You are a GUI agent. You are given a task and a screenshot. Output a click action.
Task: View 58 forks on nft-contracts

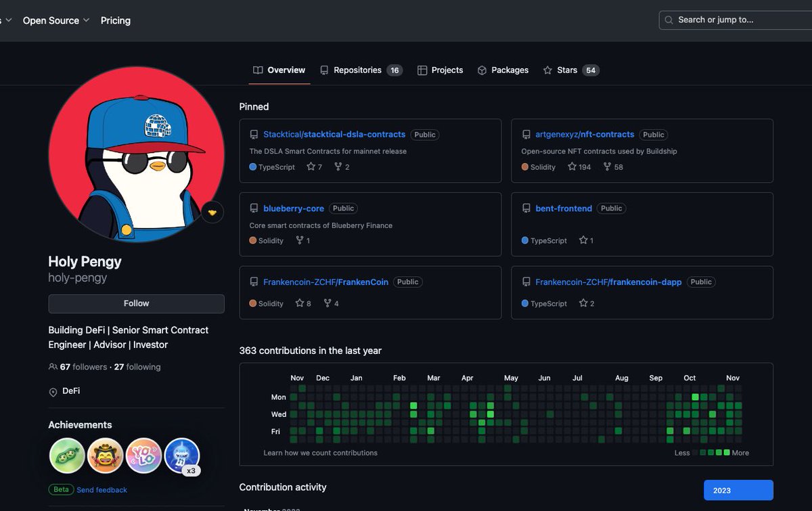coord(612,166)
